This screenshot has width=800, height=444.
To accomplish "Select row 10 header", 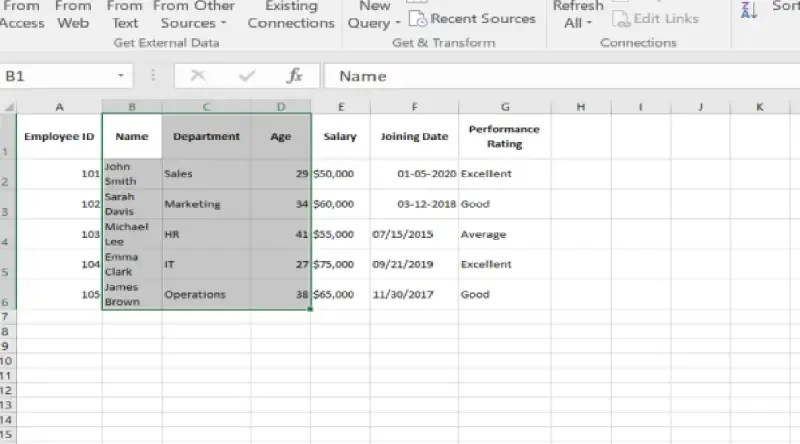I will pos(6,361).
